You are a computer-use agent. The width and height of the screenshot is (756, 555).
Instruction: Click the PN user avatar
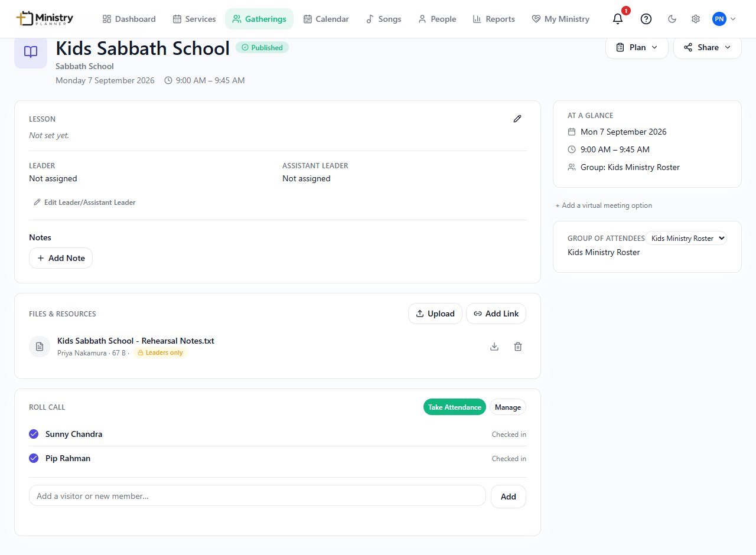[x=719, y=19]
